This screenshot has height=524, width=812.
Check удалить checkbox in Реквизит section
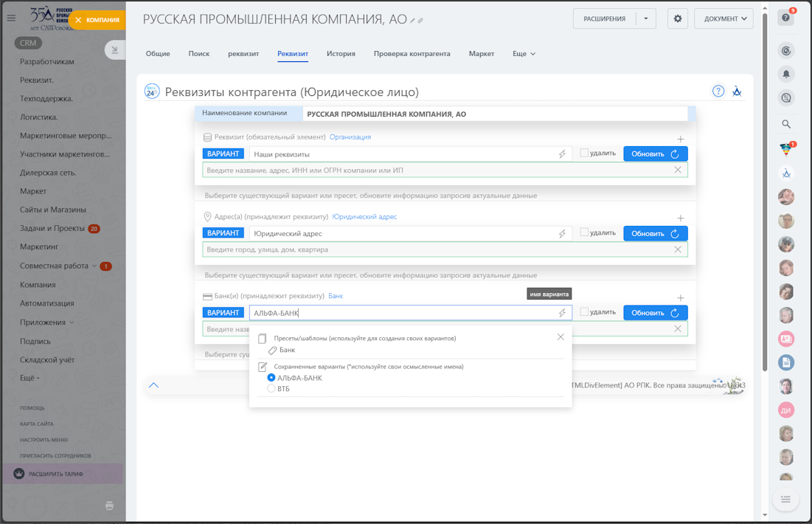point(584,153)
